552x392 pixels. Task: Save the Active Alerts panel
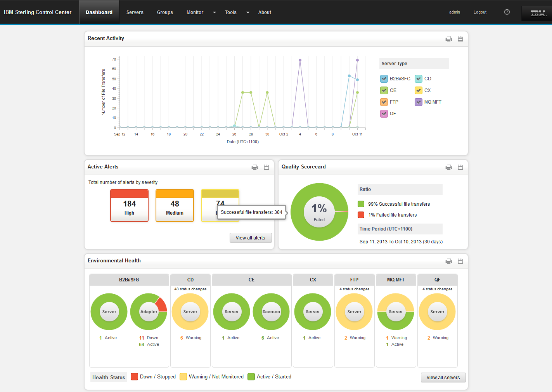click(x=266, y=167)
